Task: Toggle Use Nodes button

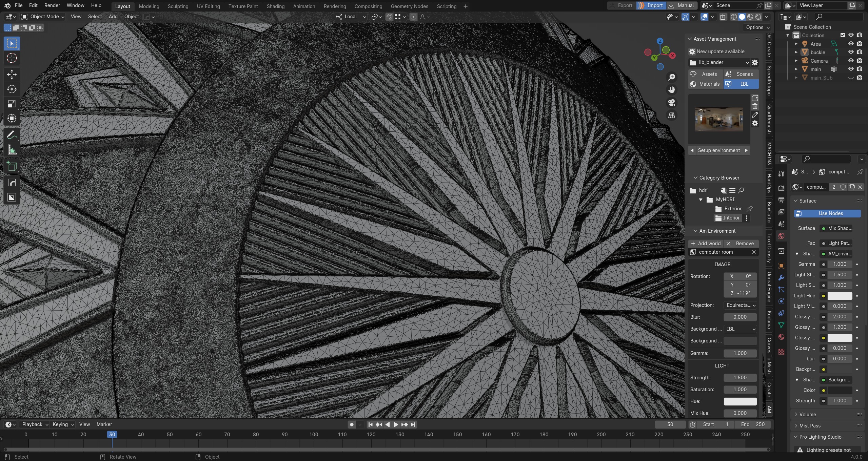Action: point(827,213)
